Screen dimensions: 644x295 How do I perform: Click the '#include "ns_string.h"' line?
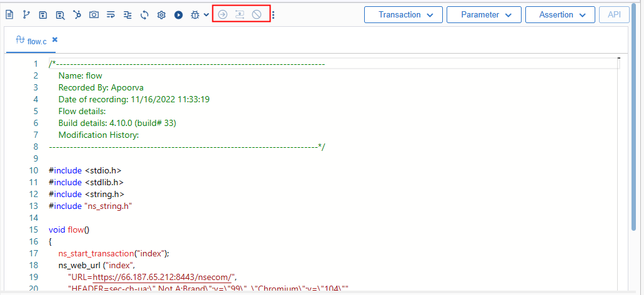click(x=90, y=206)
